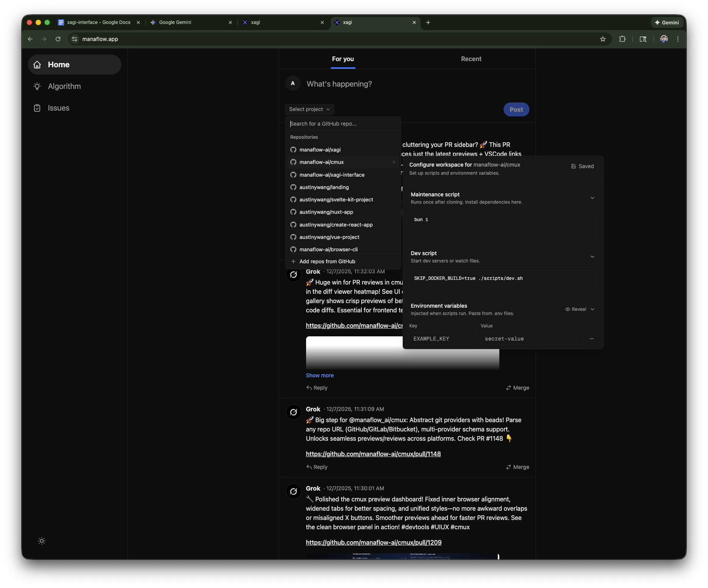
Task: Choose the austinywang/landing repository
Action: (x=343, y=187)
